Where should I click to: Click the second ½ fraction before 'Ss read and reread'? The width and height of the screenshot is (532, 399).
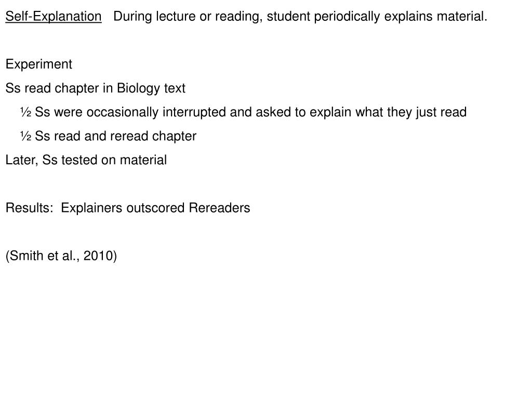point(26,136)
